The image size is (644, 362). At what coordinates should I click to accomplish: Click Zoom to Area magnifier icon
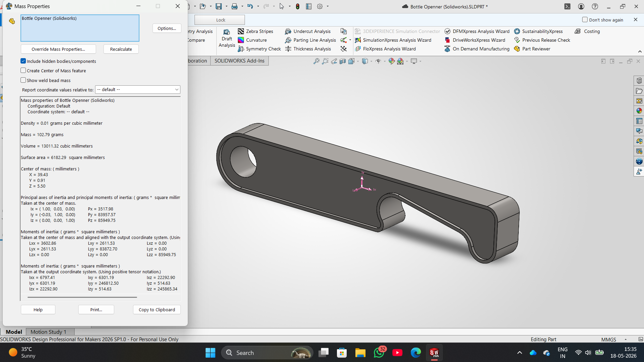[325, 61]
